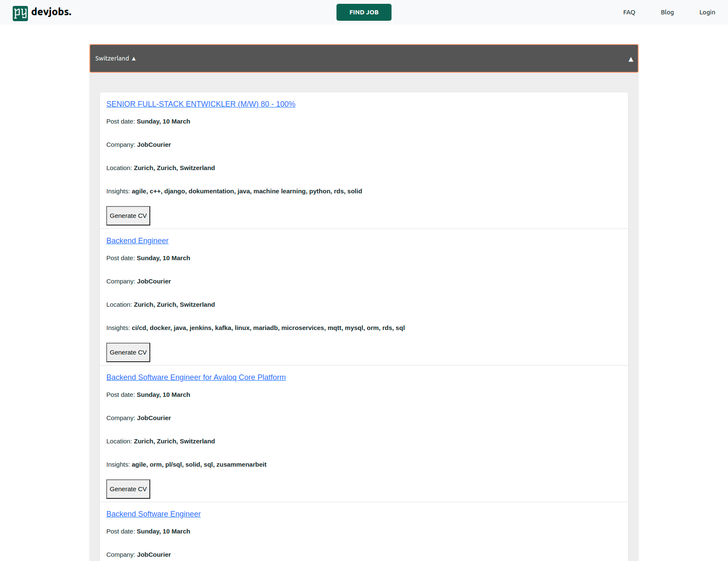Open the last Backend Software Engineer link
Image resolution: width=728 pixels, height=561 pixels.
(153, 514)
